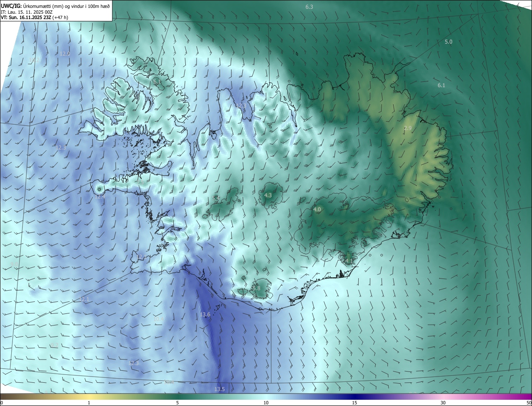Click the color scale tick label 1
Screen dimensions: 532x406
[x=89, y=403]
